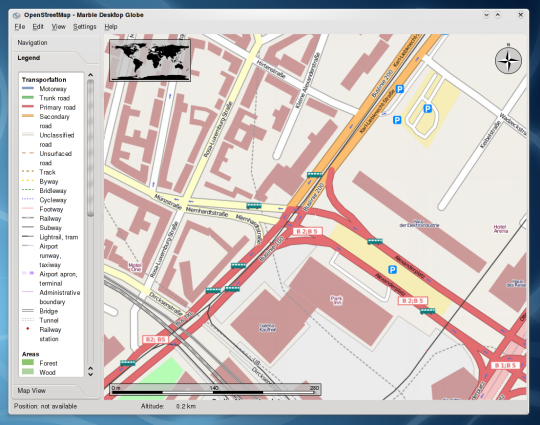540x425 pixels.
Task: Click the Areas heading in legend
Action: point(31,354)
